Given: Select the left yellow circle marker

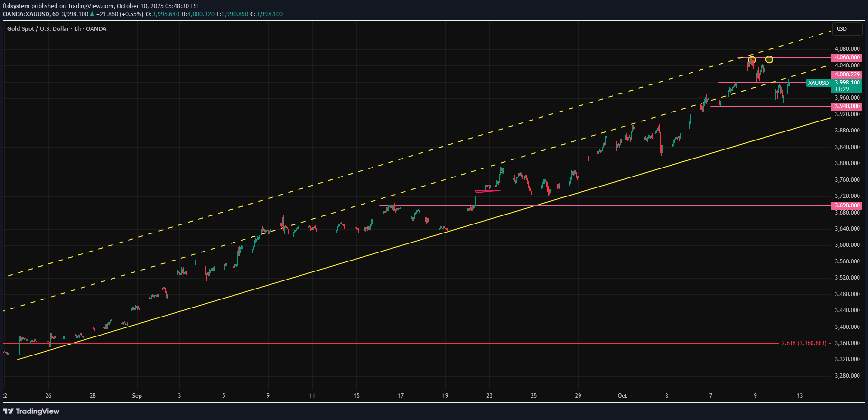Looking at the screenshot, I should 752,60.
